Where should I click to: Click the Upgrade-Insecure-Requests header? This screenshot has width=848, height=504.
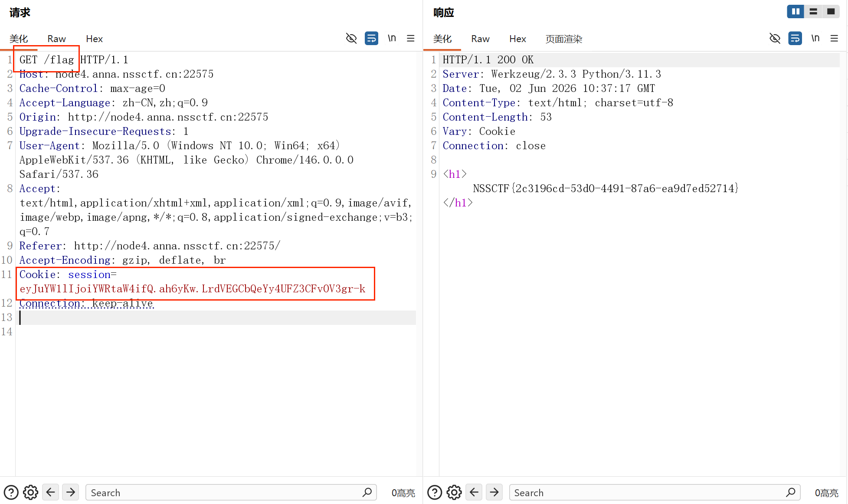pyautogui.click(x=104, y=131)
